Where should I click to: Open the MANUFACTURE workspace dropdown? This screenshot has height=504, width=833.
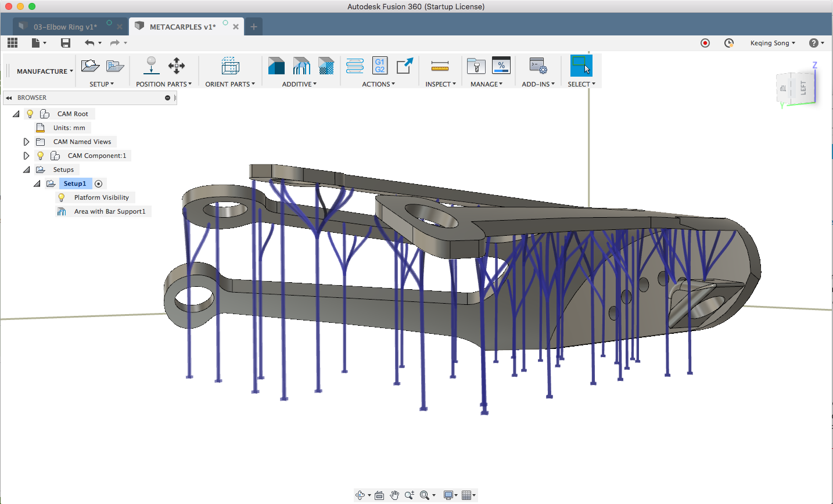pyautogui.click(x=45, y=71)
